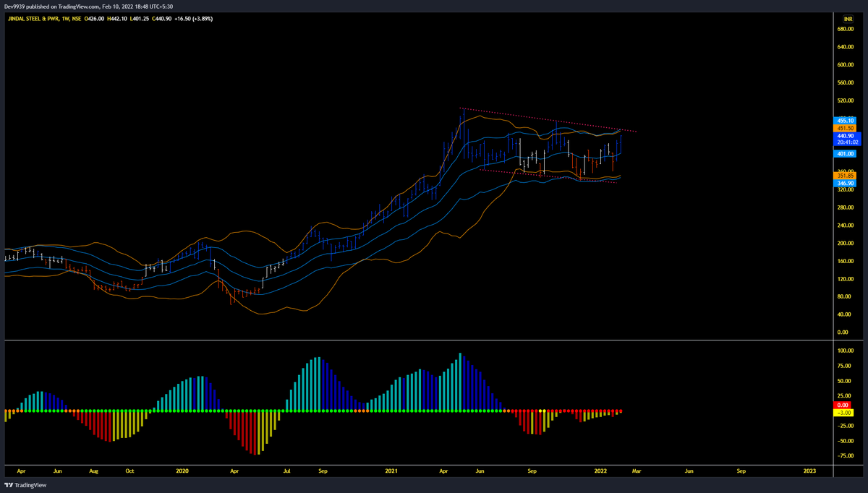Image resolution: width=868 pixels, height=493 pixels.
Task: Click the 451.50 orange price label
Action: [x=846, y=128]
